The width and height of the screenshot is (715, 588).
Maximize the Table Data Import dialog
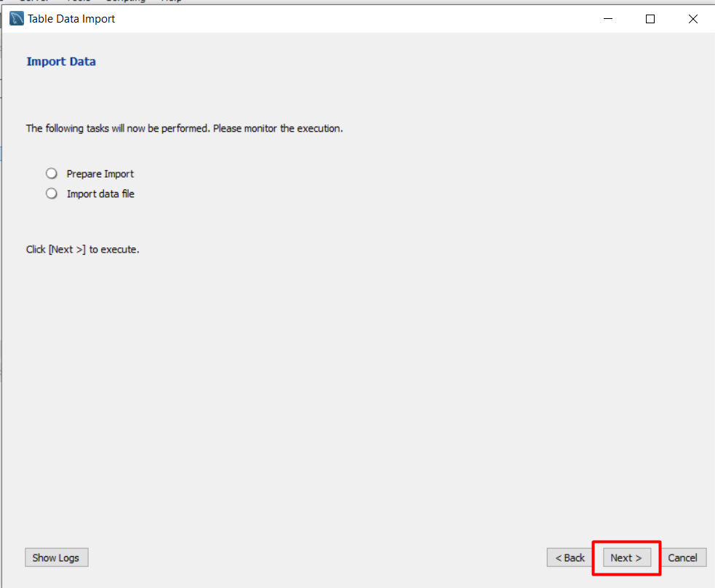click(x=650, y=19)
